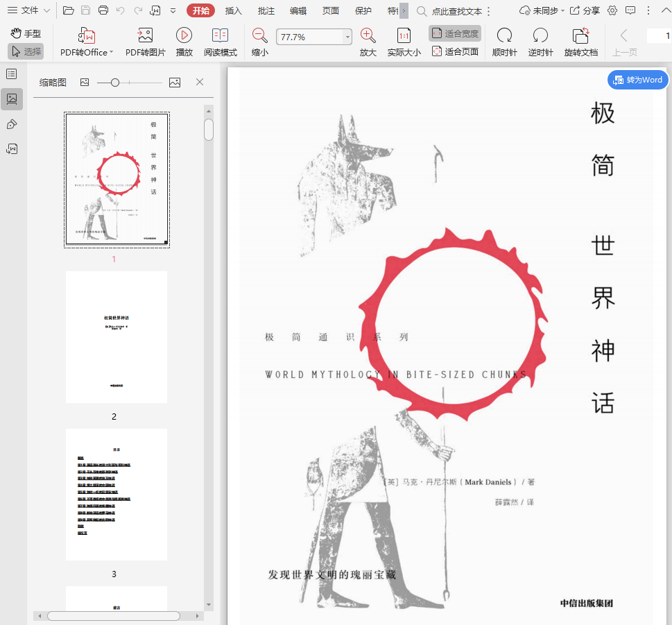Open the 编辑 tab

[x=298, y=10]
